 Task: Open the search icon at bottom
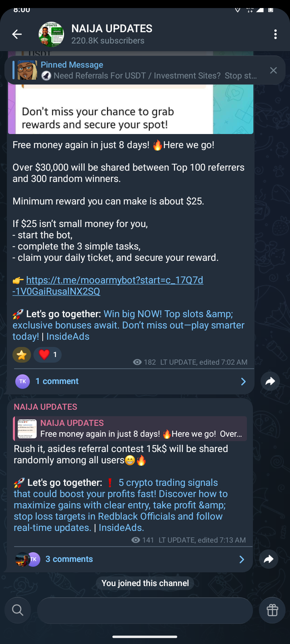click(18, 610)
